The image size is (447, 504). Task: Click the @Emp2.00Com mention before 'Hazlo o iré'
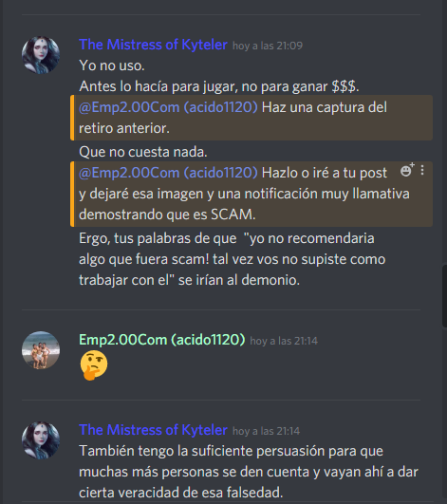(x=168, y=173)
